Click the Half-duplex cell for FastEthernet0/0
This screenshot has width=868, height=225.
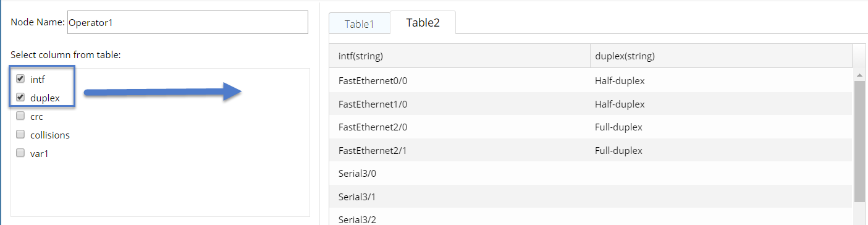pyautogui.click(x=620, y=80)
